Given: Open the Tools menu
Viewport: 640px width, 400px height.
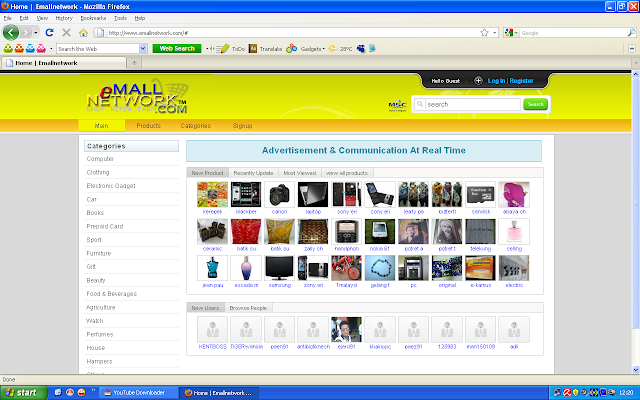Looking at the screenshot, I should tap(120, 18).
